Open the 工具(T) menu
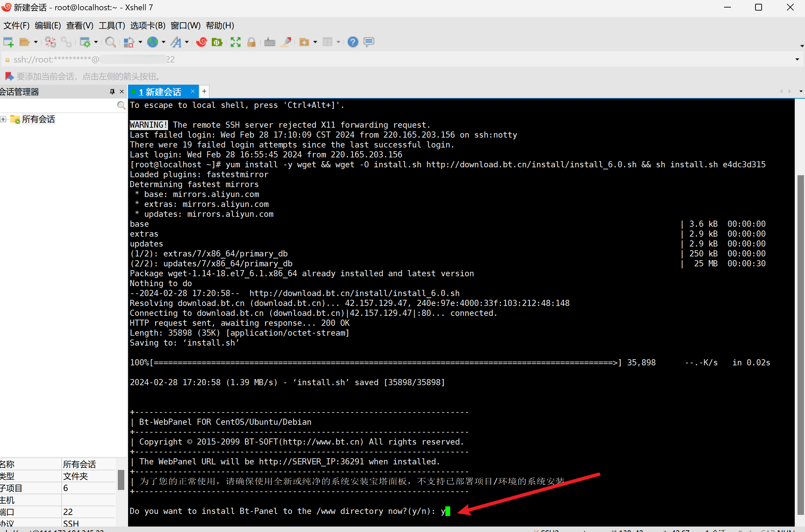This screenshot has width=805, height=532. pyautogui.click(x=112, y=26)
